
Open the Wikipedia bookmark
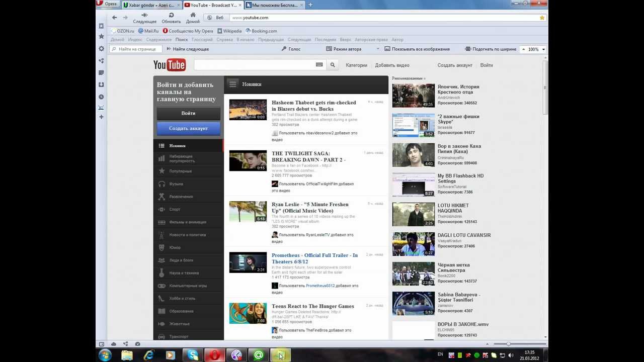[x=229, y=31]
